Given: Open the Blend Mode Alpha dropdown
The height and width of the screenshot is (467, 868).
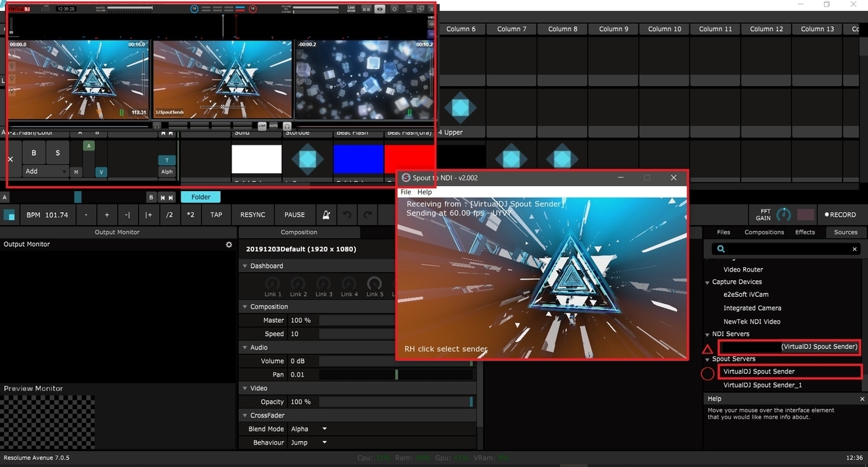Looking at the screenshot, I should [309, 429].
